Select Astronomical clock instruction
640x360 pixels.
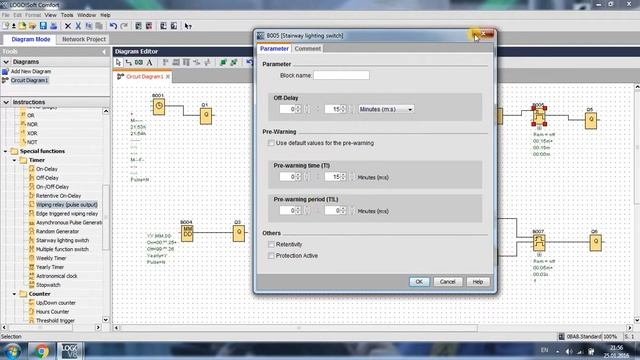(57, 276)
